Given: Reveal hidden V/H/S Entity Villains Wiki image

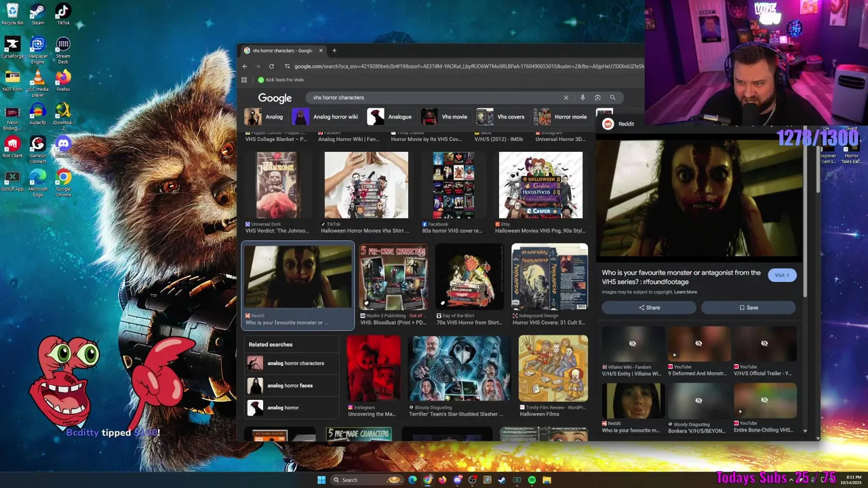Looking at the screenshot, I should click(633, 344).
